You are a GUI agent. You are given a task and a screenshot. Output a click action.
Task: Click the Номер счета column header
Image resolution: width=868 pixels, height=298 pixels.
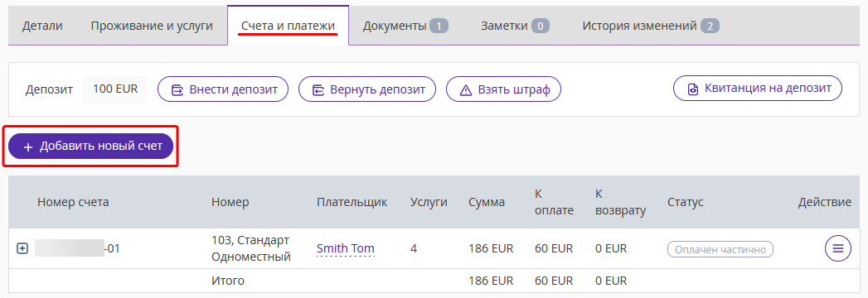[73, 202]
